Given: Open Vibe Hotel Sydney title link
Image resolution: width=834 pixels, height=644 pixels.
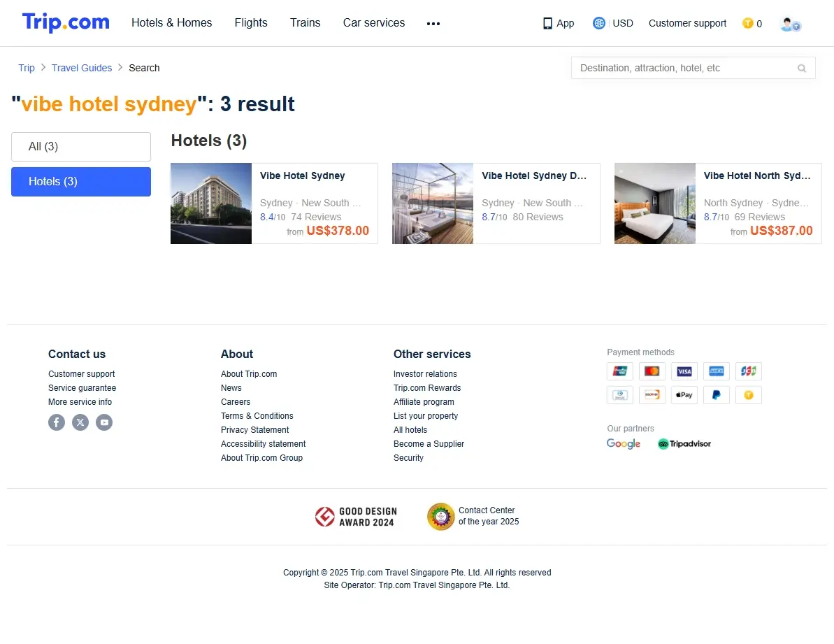Looking at the screenshot, I should coord(303,176).
